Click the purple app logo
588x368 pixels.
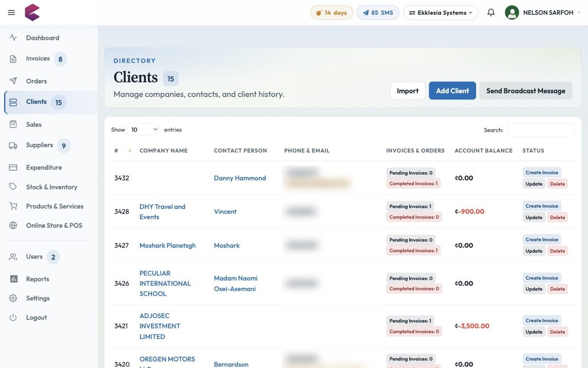pyautogui.click(x=32, y=12)
